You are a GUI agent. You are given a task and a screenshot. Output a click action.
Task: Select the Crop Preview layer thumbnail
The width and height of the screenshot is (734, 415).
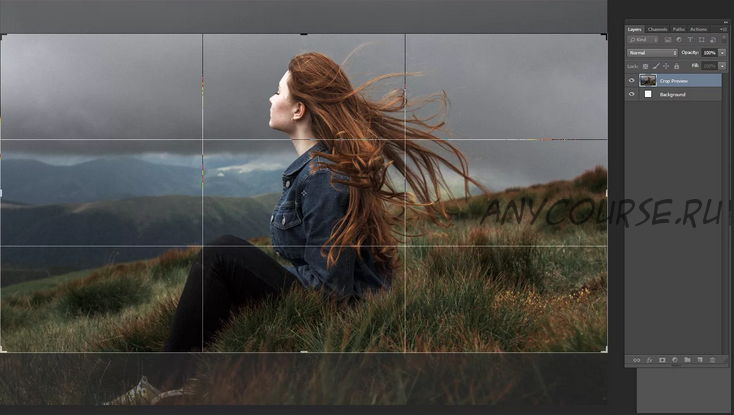click(x=648, y=80)
